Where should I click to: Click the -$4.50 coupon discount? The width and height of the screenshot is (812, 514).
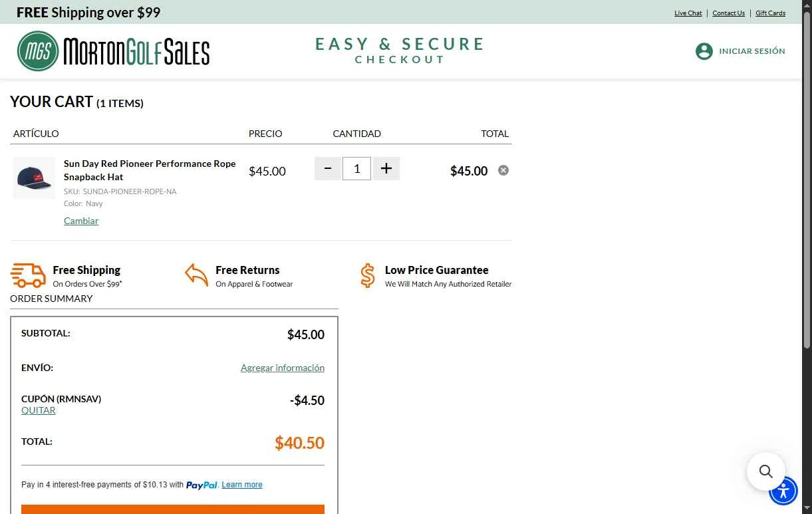click(307, 400)
